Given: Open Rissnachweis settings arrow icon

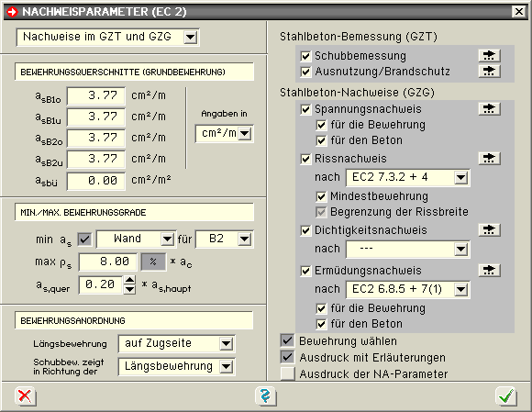Looking at the screenshot, I should [x=489, y=158].
